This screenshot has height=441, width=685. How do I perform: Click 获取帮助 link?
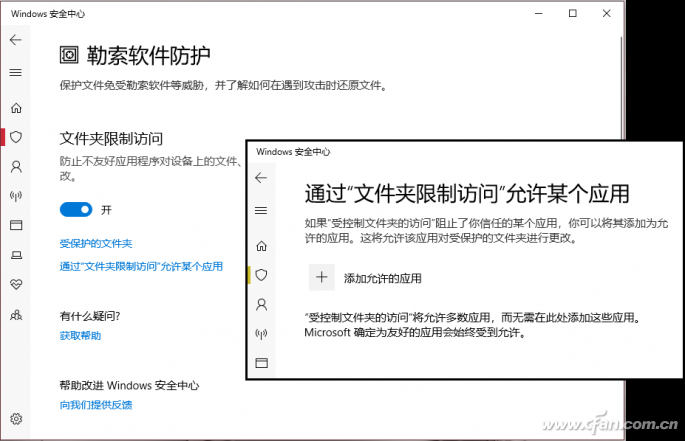80,336
